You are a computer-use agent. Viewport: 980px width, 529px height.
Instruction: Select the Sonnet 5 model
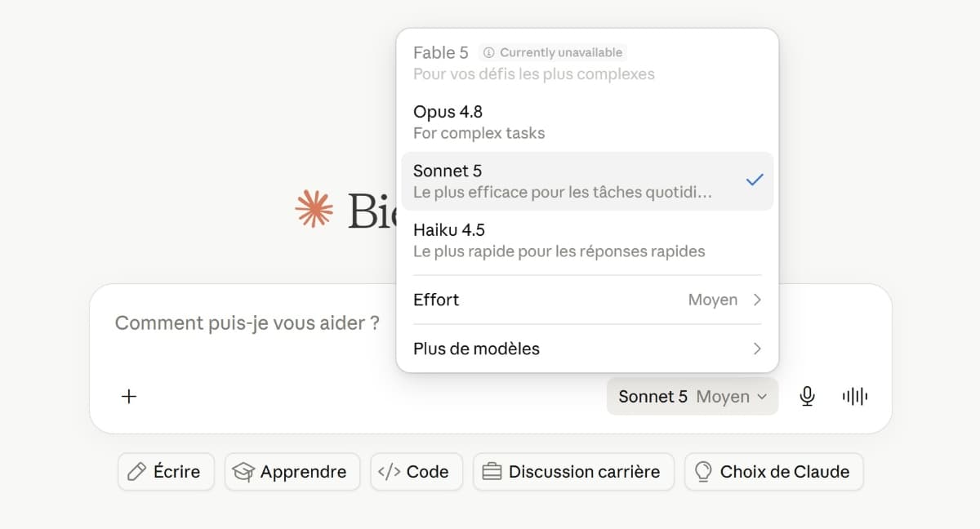pyautogui.click(x=587, y=181)
